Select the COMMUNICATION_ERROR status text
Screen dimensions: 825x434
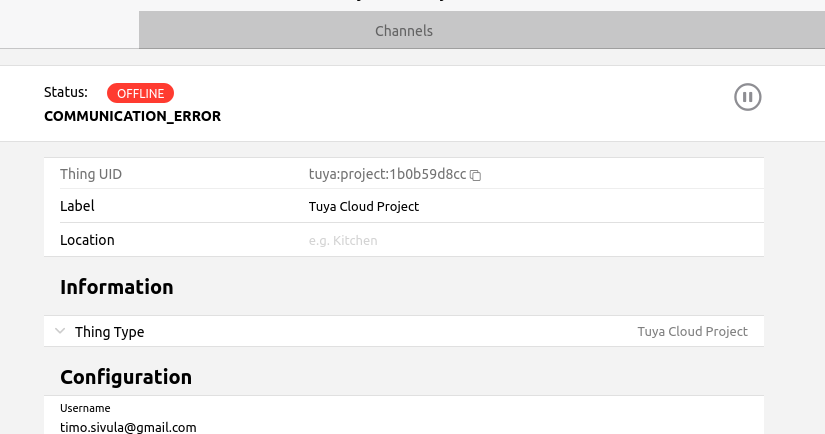(x=133, y=116)
